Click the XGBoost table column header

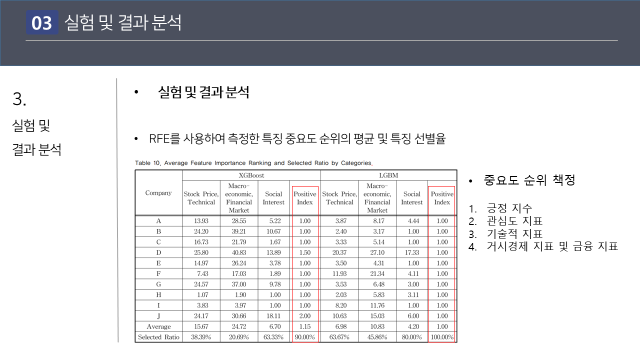tap(251, 176)
